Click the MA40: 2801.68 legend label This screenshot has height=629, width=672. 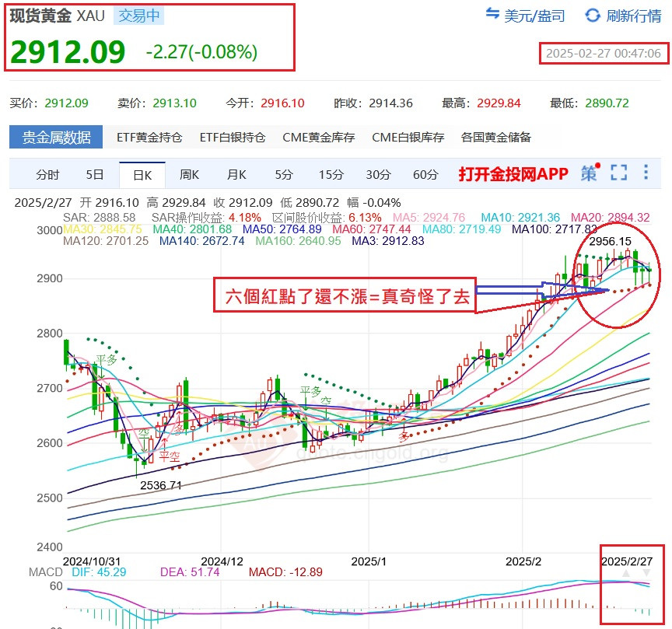point(192,229)
